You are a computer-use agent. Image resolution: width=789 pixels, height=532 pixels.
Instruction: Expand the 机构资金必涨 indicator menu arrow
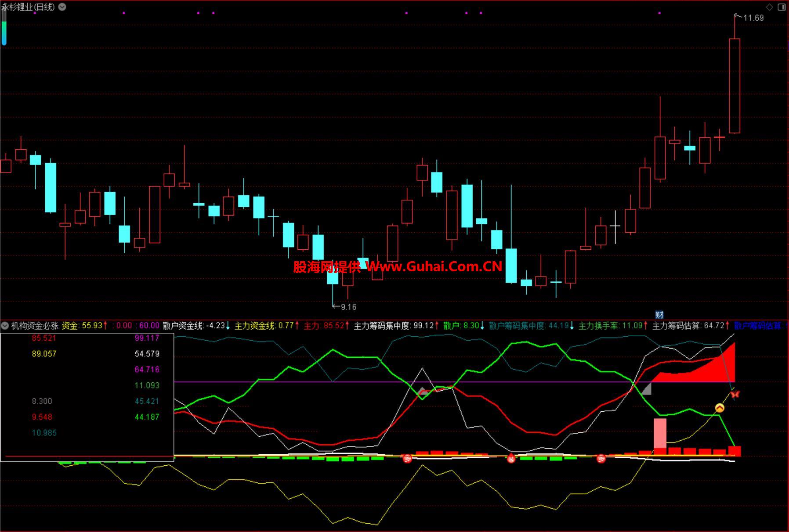pyautogui.click(x=5, y=326)
